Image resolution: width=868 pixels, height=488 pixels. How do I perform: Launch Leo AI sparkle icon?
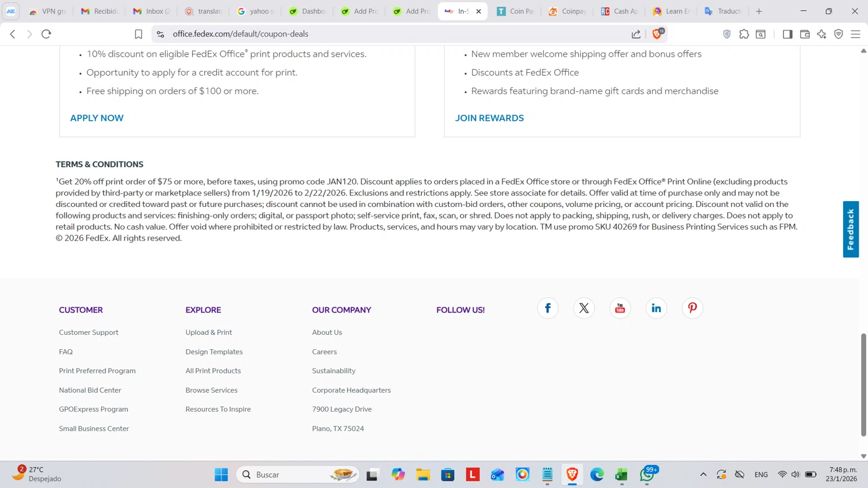[x=822, y=34]
